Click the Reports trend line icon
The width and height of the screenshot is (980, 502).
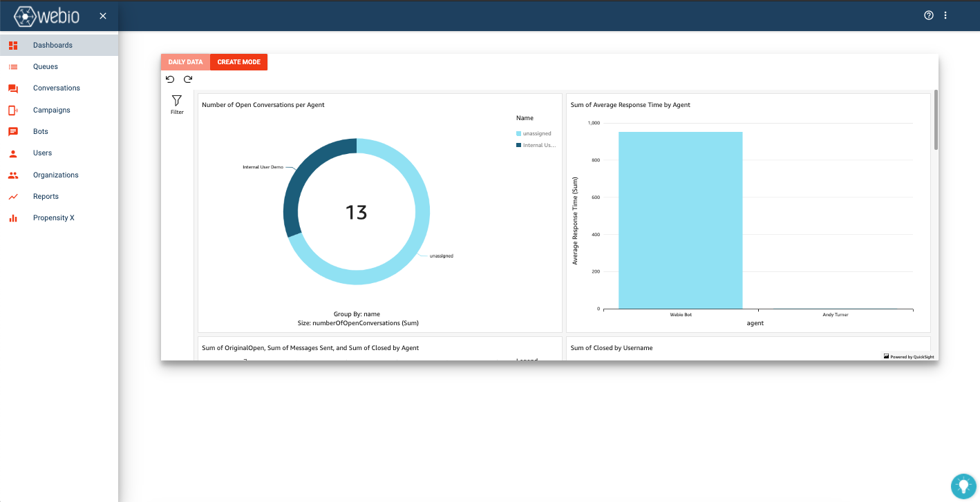click(12, 197)
